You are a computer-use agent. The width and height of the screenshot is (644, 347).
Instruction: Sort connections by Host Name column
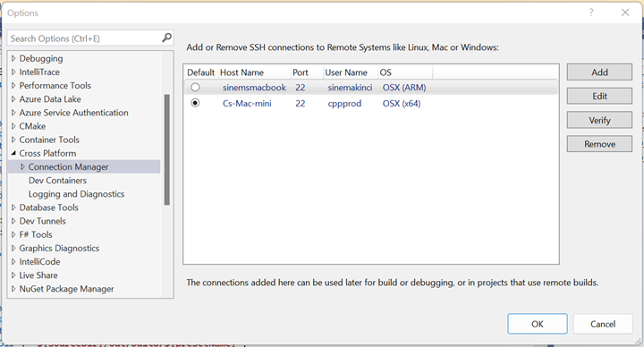tap(254, 72)
